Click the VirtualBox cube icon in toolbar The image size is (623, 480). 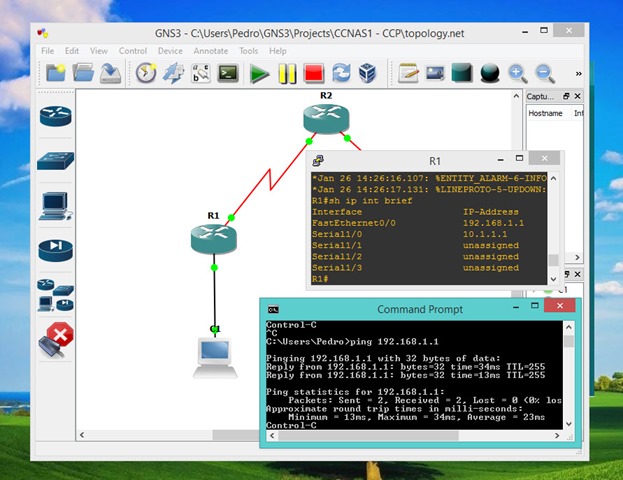367,73
